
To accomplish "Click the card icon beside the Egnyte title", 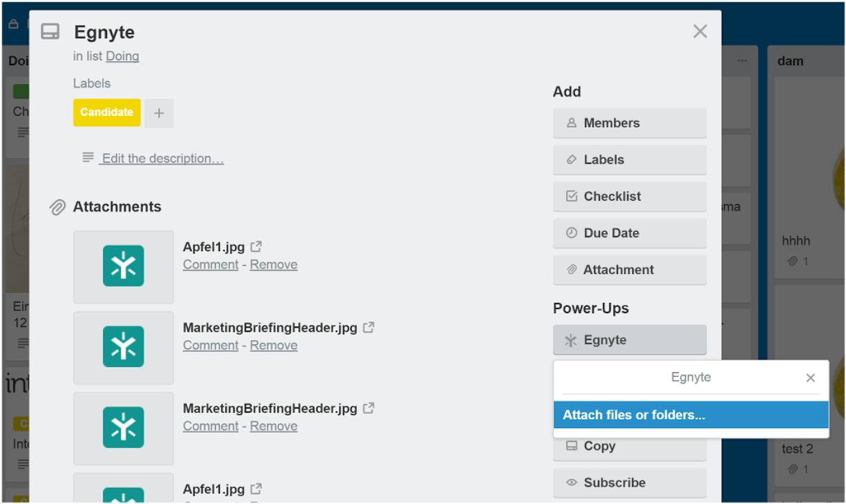I will tap(50, 32).
